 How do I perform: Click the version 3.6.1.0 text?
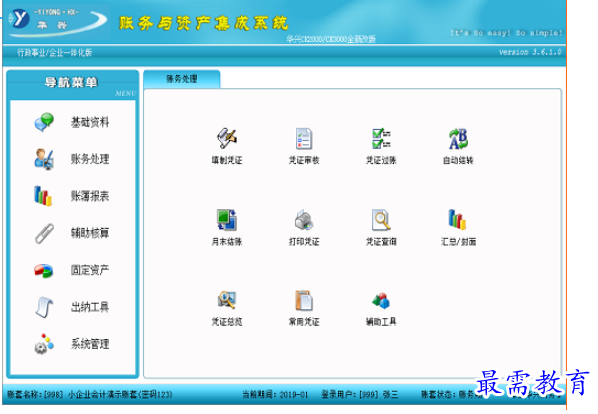(530, 52)
